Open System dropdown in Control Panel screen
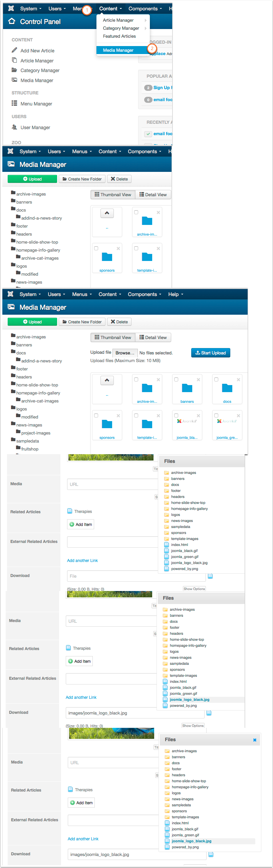This screenshot has width=273, height=868. (x=31, y=8)
